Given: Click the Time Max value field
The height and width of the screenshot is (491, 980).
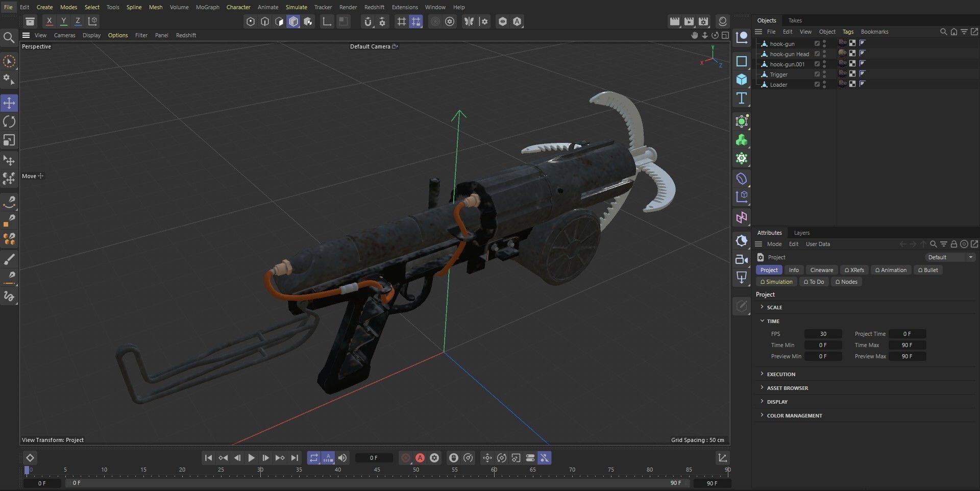Looking at the screenshot, I should pyautogui.click(x=907, y=345).
